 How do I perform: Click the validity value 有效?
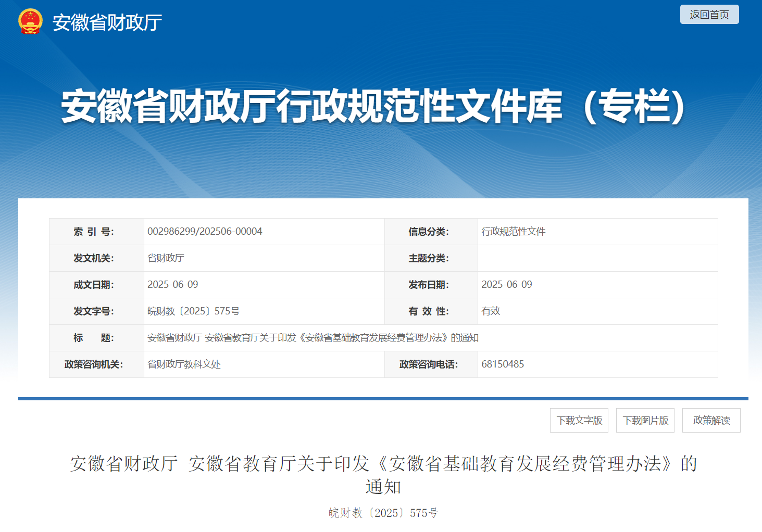(x=491, y=311)
